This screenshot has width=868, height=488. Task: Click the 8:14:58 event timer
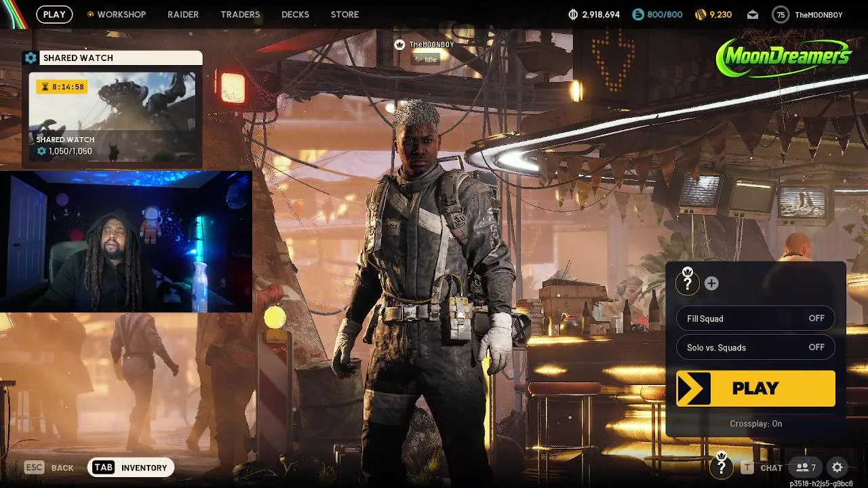pyautogui.click(x=62, y=87)
